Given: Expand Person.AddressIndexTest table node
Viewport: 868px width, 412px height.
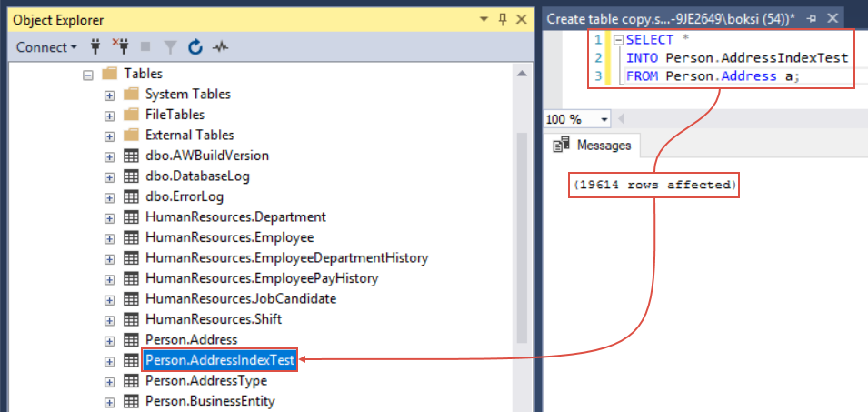Looking at the screenshot, I should coord(110,361).
